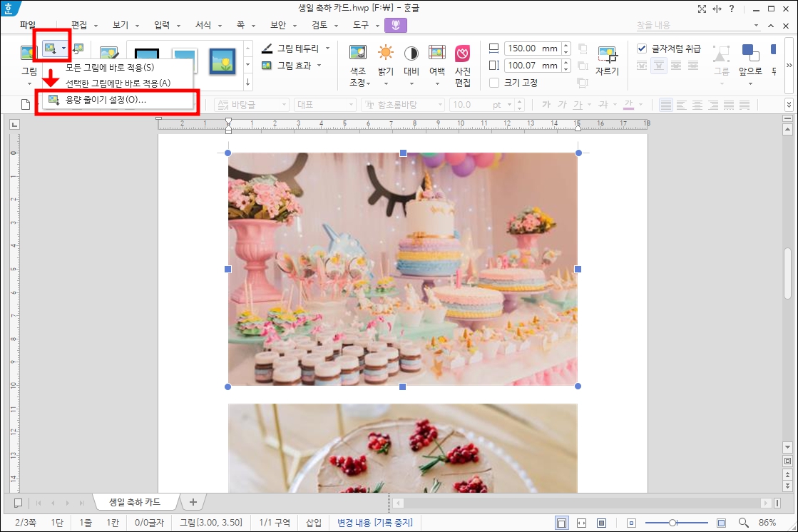Click the restore original picture icon
The width and height of the screenshot is (798, 532).
(x=78, y=48)
